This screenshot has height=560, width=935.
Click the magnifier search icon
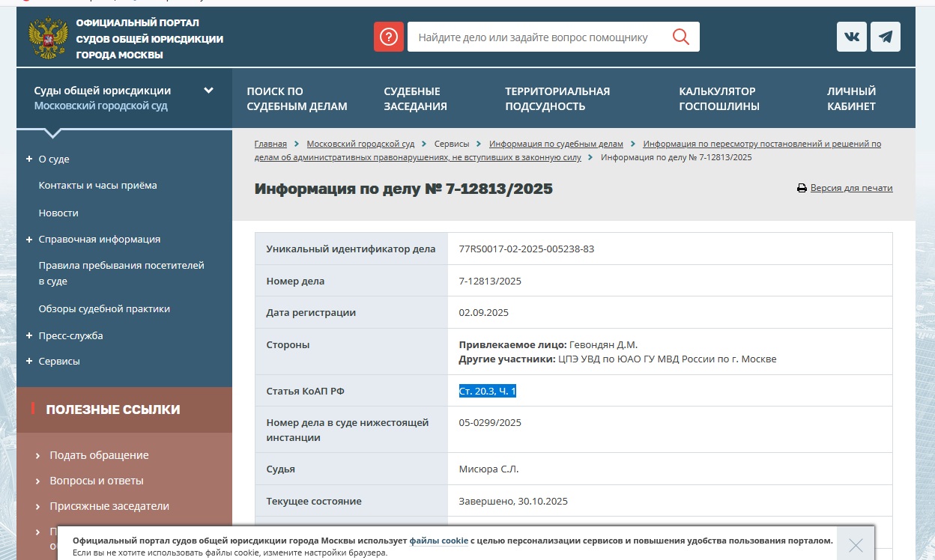point(680,37)
